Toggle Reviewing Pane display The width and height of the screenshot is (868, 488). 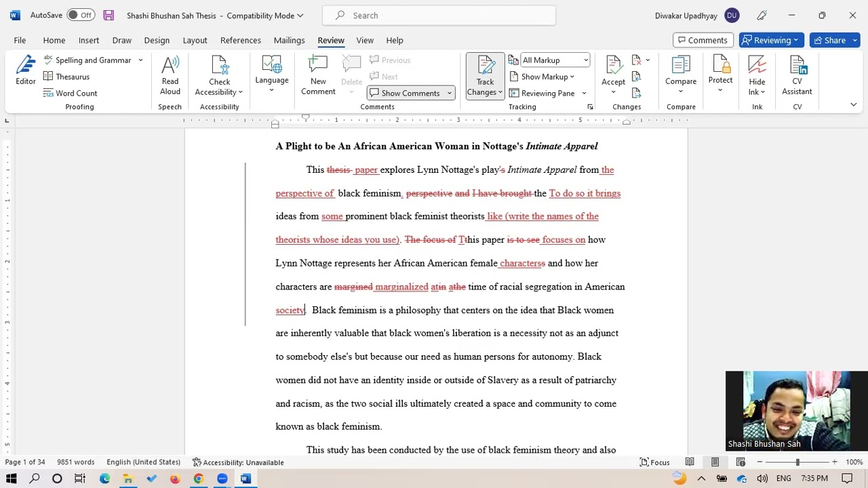tap(542, 93)
